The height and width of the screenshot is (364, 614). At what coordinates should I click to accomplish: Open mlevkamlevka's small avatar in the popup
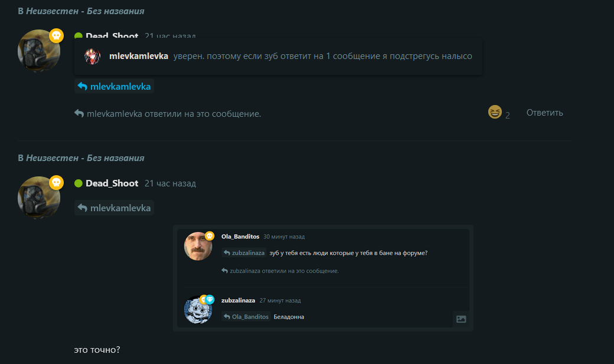[x=93, y=57]
